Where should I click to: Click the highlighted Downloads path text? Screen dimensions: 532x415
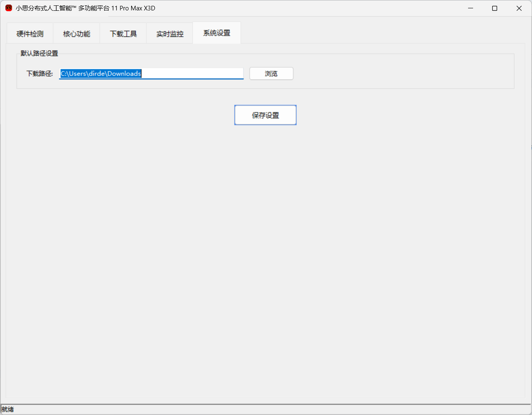tap(101, 73)
